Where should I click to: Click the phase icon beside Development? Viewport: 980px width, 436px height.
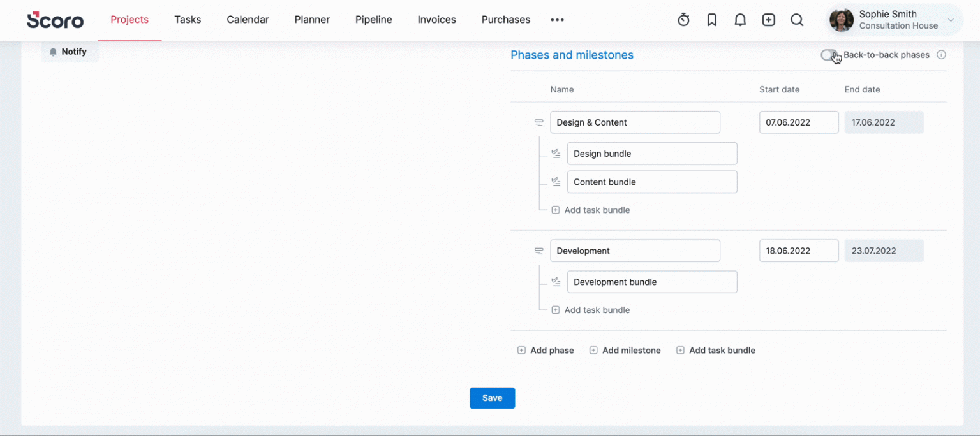(x=539, y=249)
